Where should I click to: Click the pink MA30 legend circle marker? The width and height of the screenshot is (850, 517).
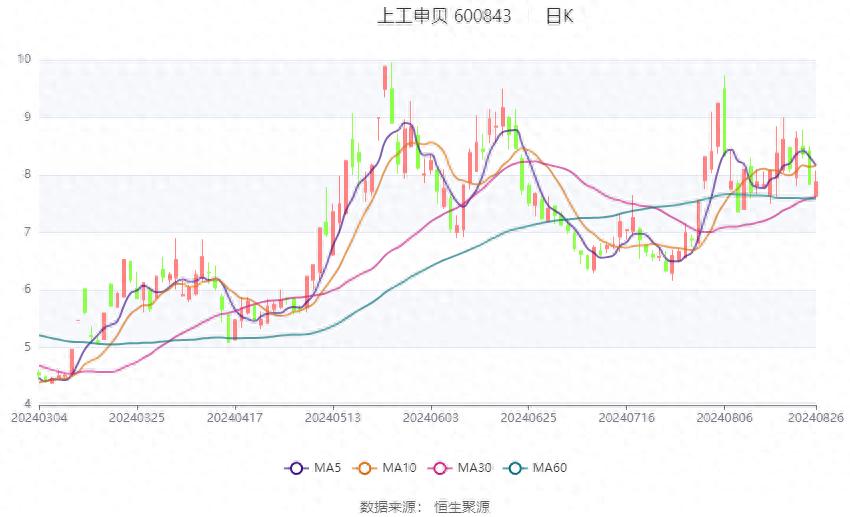[x=440, y=468]
